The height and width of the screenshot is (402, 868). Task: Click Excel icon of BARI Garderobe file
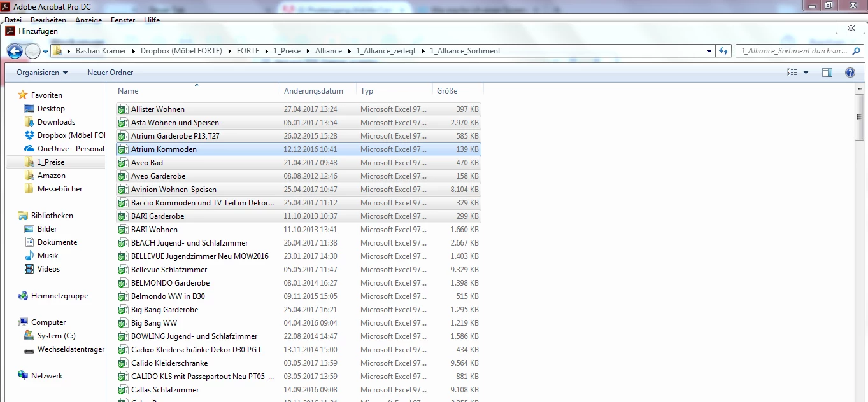[x=123, y=216]
